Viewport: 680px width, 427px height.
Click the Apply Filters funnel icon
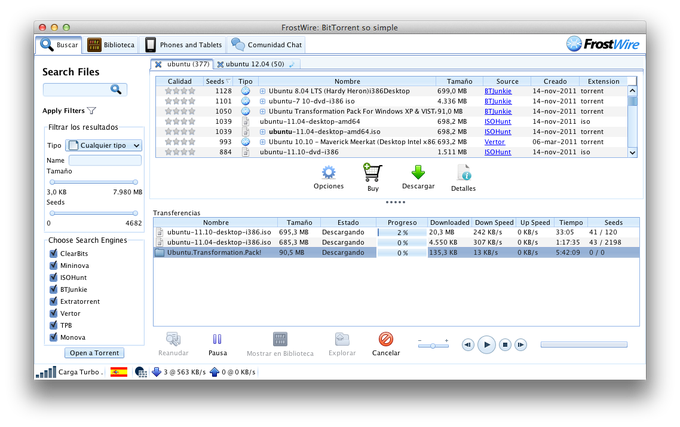pos(92,111)
